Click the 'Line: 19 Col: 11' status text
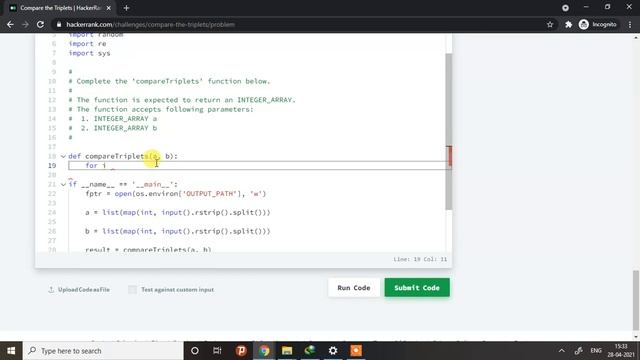The image size is (640, 360). (420, 259)
